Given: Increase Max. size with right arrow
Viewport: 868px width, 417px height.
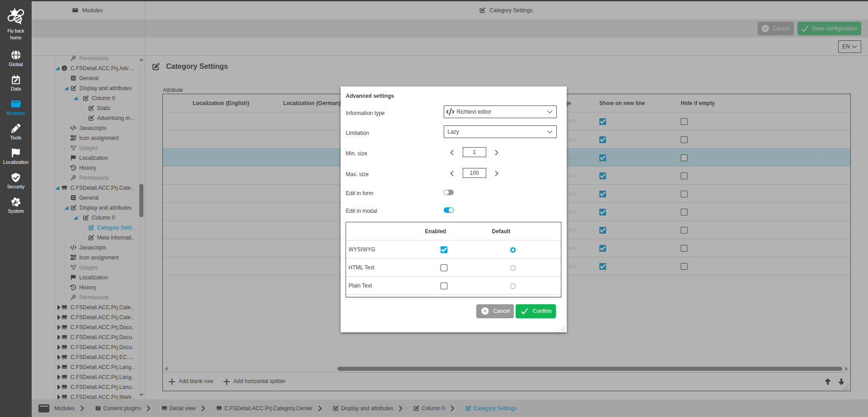Looking at the screenshot, I should [497, 173].
